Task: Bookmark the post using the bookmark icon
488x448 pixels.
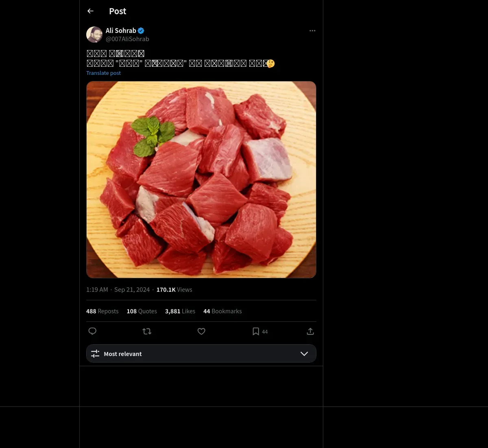Action: (x=256, y=331)
